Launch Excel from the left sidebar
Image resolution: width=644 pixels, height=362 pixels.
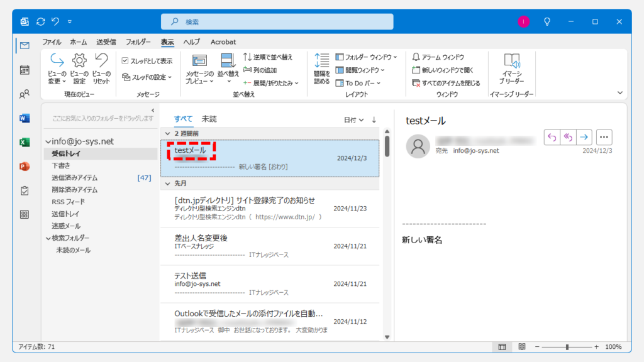coord(25,142)
